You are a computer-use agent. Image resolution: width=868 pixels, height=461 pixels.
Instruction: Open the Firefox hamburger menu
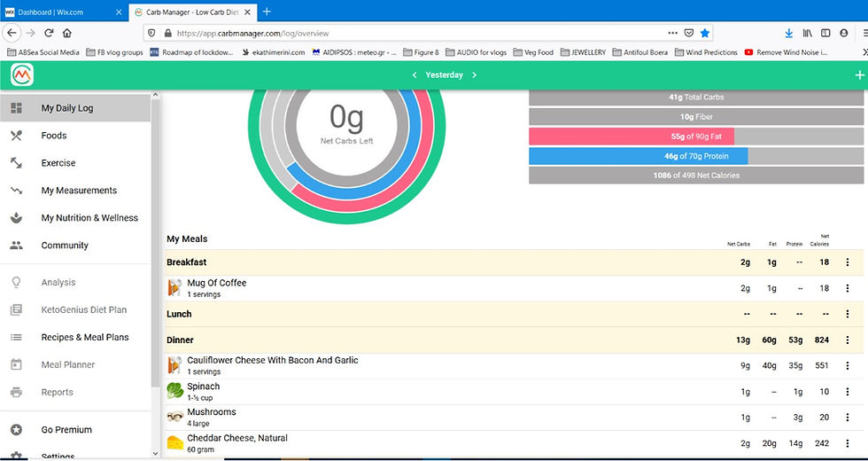(864, 34)
